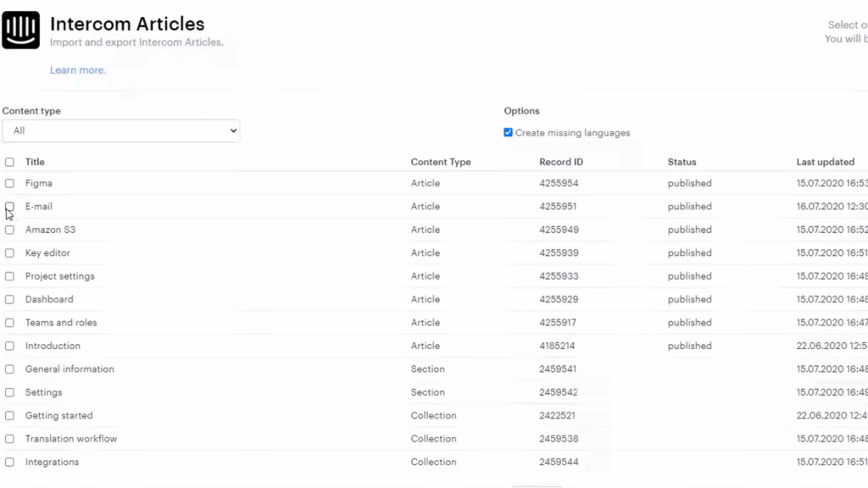Select the Amazon S3 row checkbox
This screenshot has height=488, width=868.
point(9,230)
